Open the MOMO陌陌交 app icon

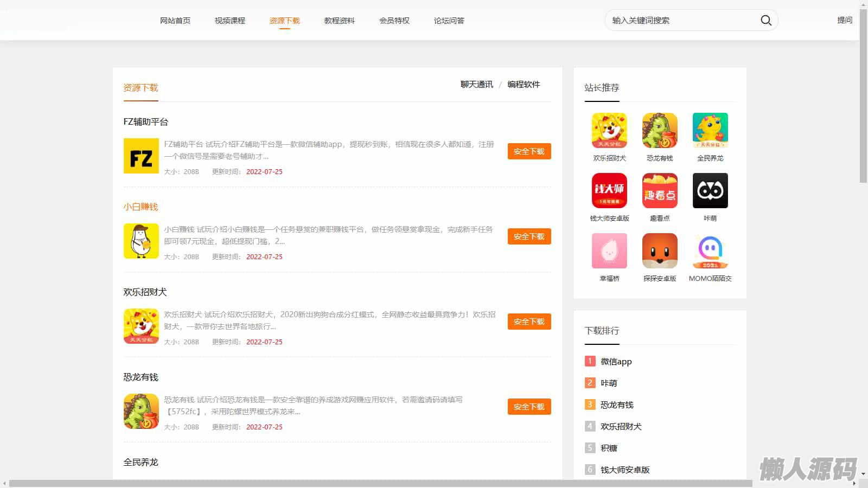710,251
